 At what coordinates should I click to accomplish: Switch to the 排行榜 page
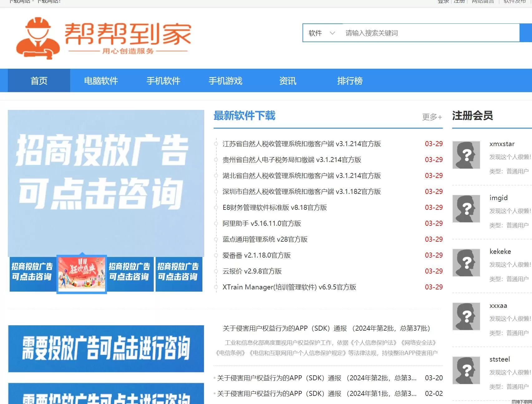[x=350, y=81]
